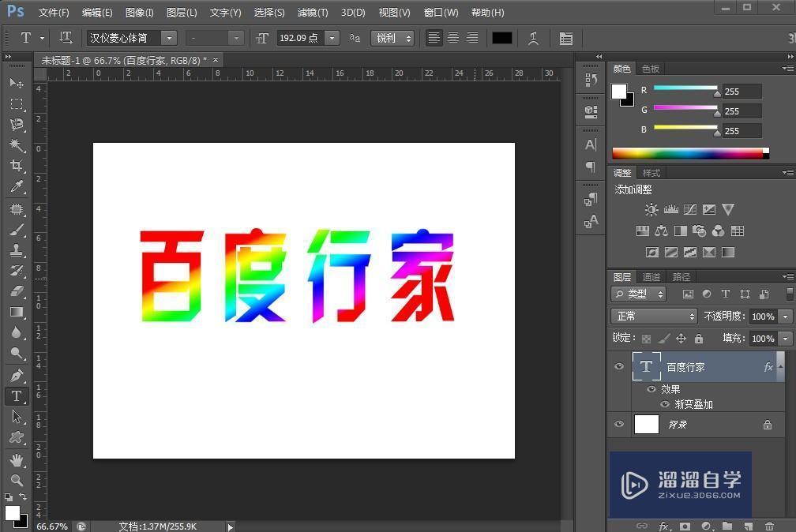Open the Type tool preset picker arrow

(42, 38)
